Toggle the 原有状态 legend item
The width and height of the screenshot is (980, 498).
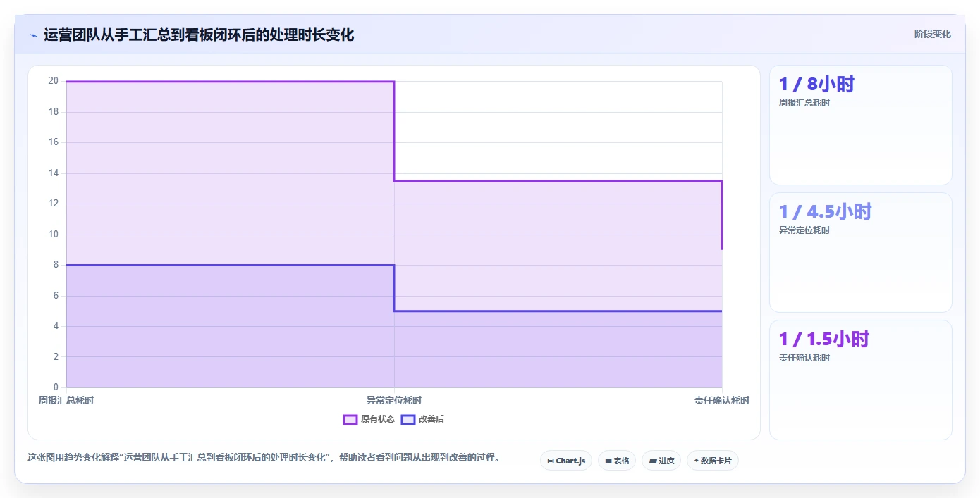[369, 419]
